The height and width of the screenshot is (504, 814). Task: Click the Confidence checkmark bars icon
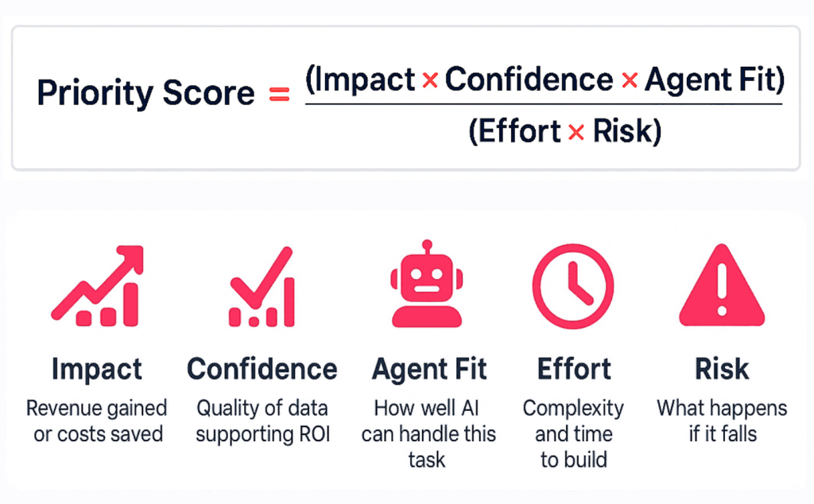coord(262,288)
